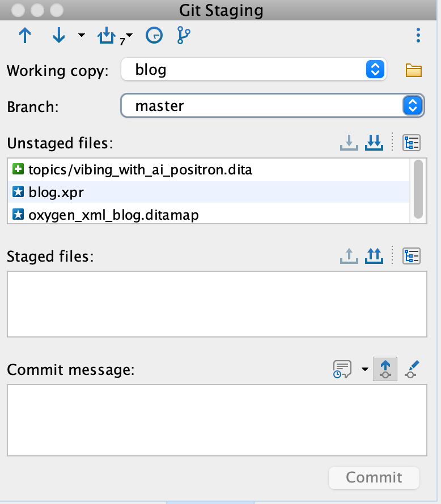Toggle push automatically after commit
Image resolution: width=441 pixels, height=504 pixels.
click(x=385, y=369)
